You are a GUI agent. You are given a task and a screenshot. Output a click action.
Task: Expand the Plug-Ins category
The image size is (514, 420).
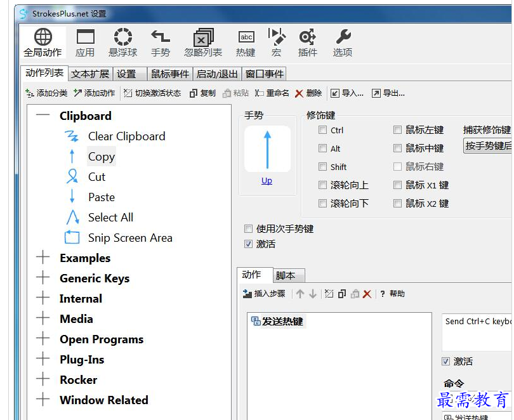click(x=43, y=359)
